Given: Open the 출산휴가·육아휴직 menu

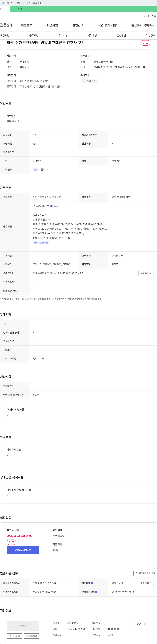Looking at the screenshot, I should click(x=143, y=25).
